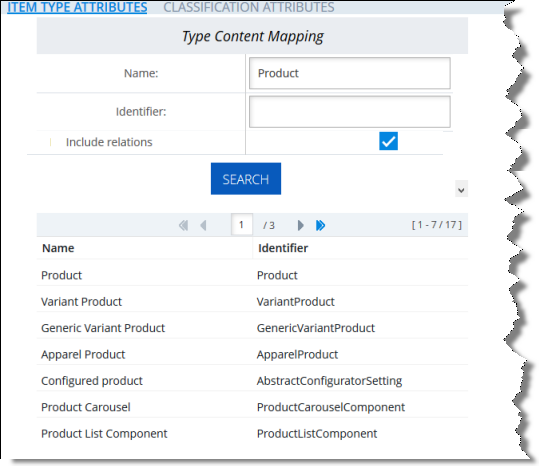
Task: Click the page number box
Action: click(x=241, y=225)
